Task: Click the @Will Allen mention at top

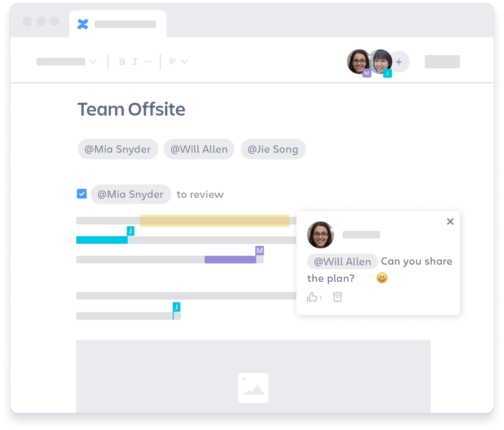Action: point(199,149)
